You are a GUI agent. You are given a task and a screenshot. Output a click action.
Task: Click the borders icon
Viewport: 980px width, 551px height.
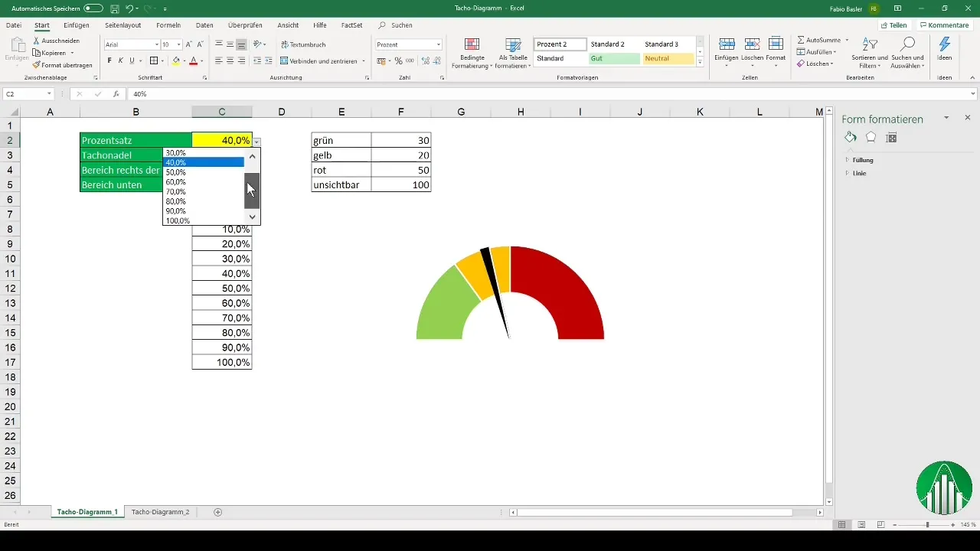point(153,60)
